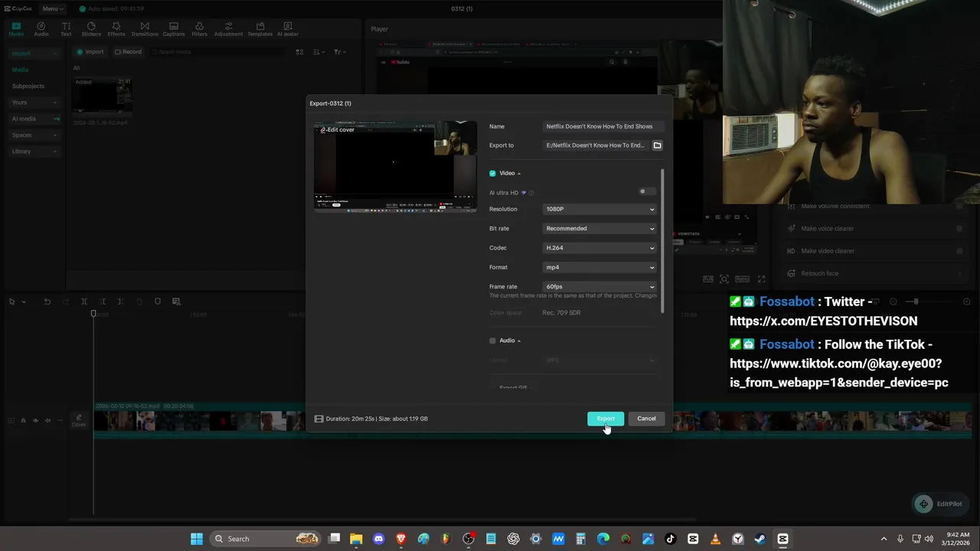Image resolution: width=980 pixels, height=551 pixels.
Task: Open Discord from the taskbar
Action: pyautogui.click(x=378, y=539)
